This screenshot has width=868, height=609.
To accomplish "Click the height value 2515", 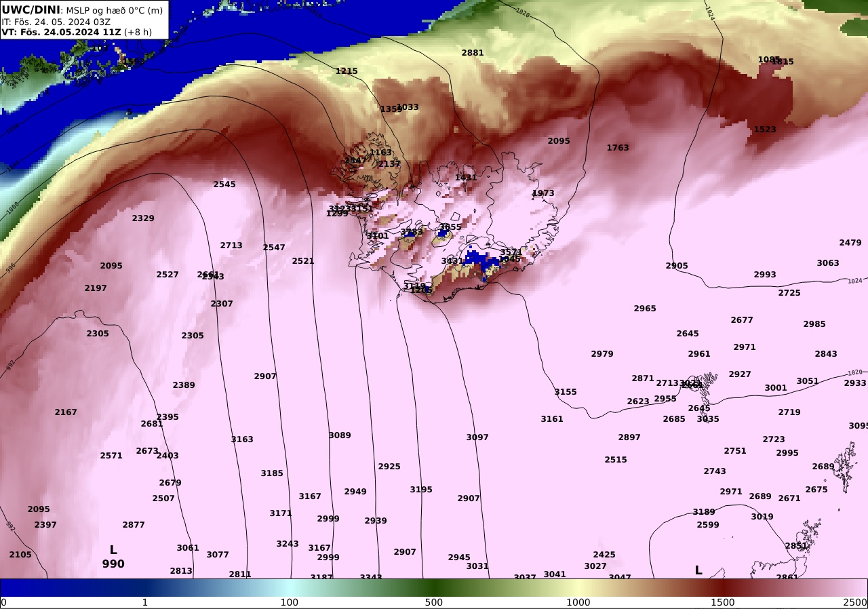I will (x=616, y=460).
